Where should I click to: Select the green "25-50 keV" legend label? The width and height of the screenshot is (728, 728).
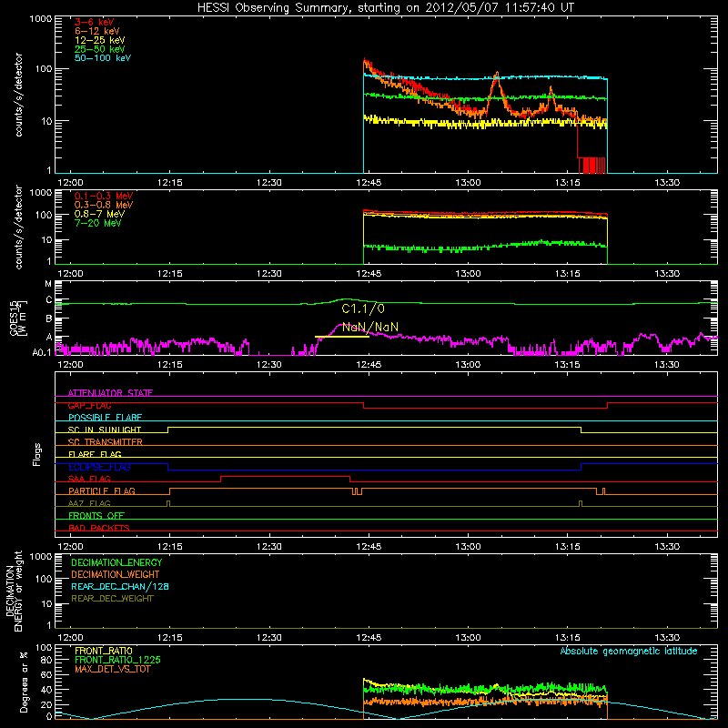[100, 49]
